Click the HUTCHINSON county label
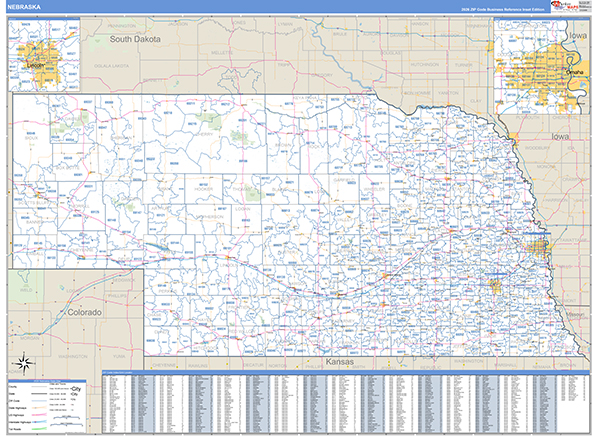This screenshot has width=600, height=436. click(x=425, y=65)
